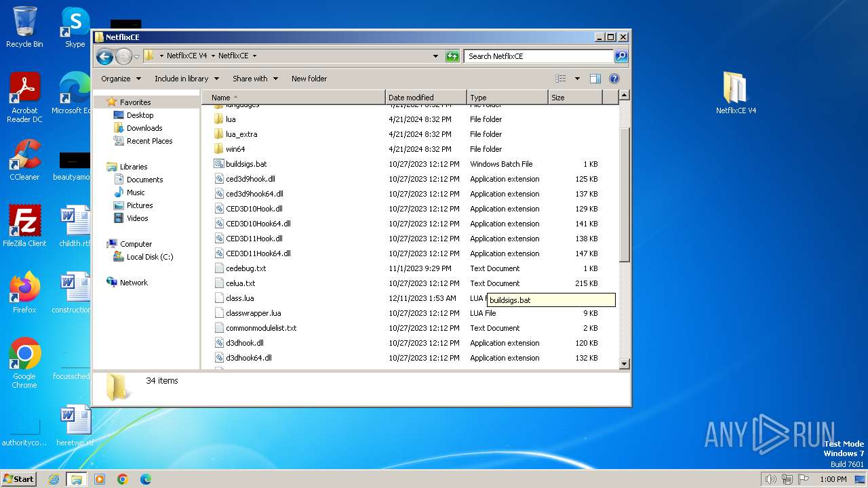The height and width of the screenshot is (488, 868).
Task: Select Local Disk (C:) in navigation pane
Action: pos(149,257)
